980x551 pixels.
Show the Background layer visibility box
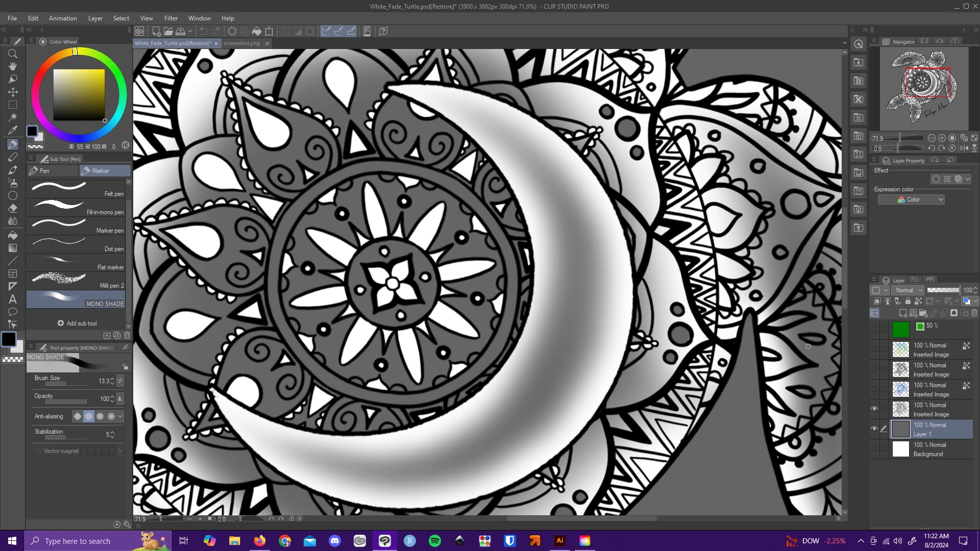(x=874, y=449)
